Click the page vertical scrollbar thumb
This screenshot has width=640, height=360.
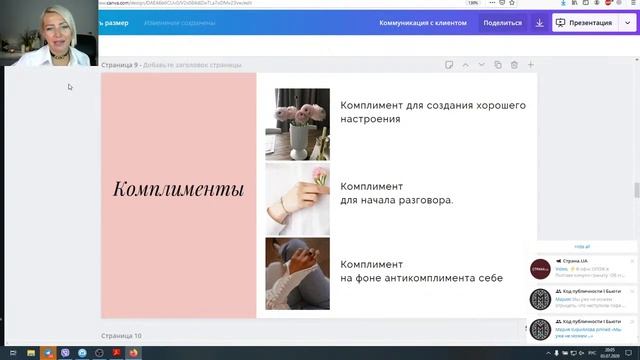(x=637, y=190)
